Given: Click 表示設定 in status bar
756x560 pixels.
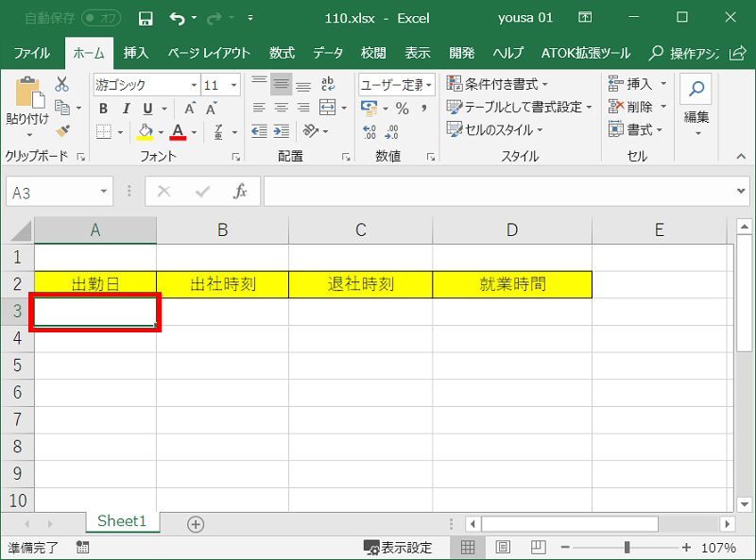Looking at the screenshot, I should (398, 548).
